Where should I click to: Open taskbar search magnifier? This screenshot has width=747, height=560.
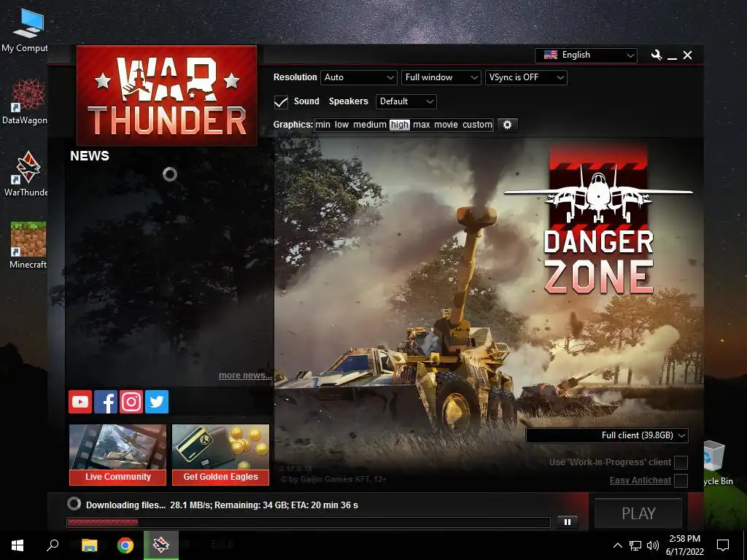pyautogui.click(x=53, y=545)
